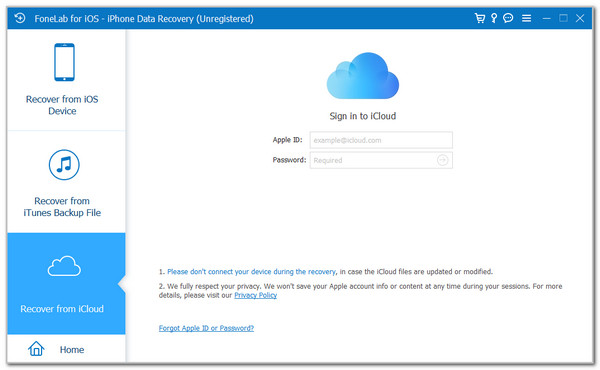Click Forgot Apple ID or Password link
Image resolution: width=600 pixels, height=370 pixels.
point(206,328)
